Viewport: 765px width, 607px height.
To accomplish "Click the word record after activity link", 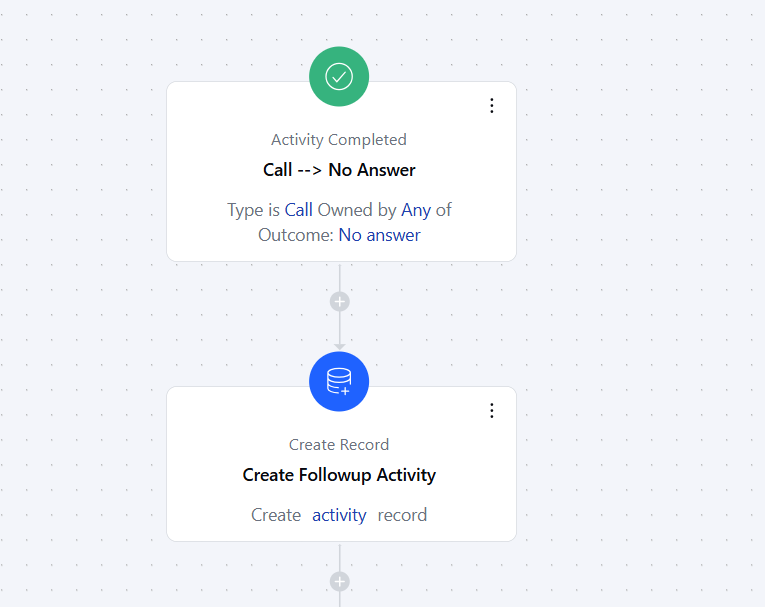I will [x=403, y=515].
